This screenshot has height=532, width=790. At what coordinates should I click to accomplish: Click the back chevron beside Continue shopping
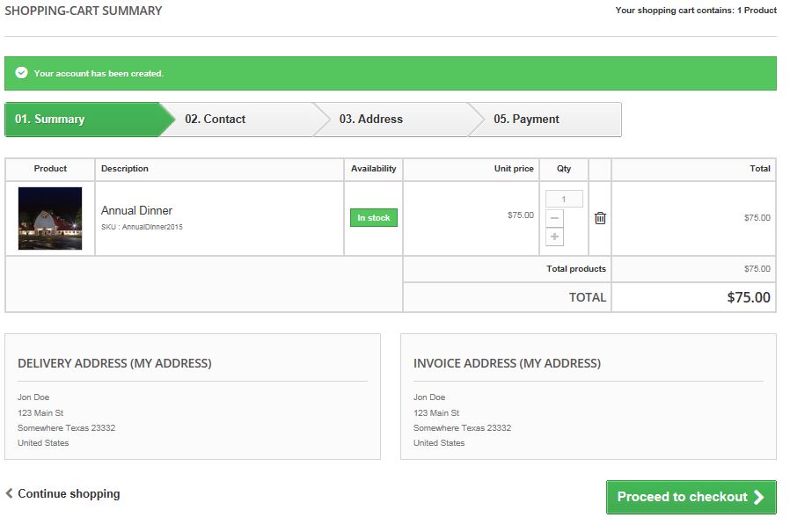(x=9, y=493)
